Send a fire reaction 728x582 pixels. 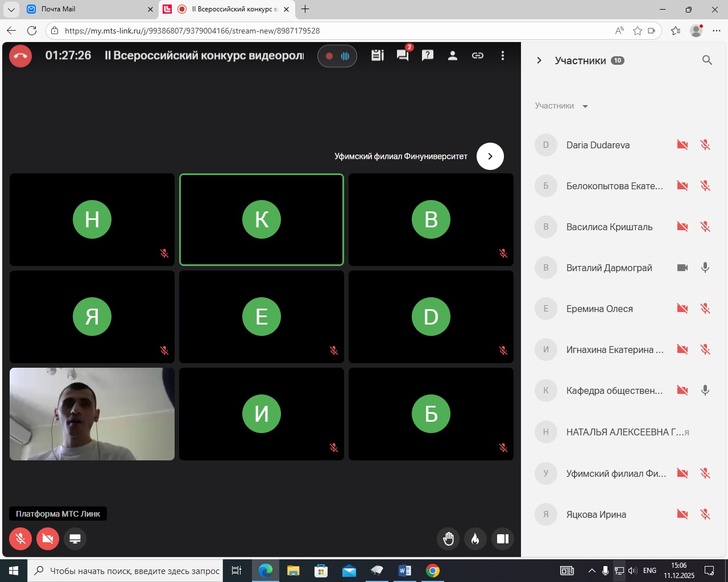tap(475, 538)
